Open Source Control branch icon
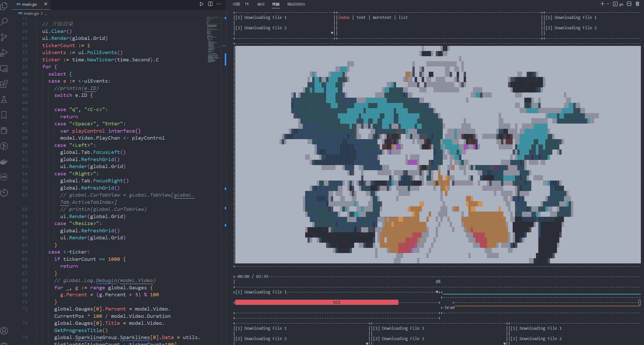 [4, 37]
